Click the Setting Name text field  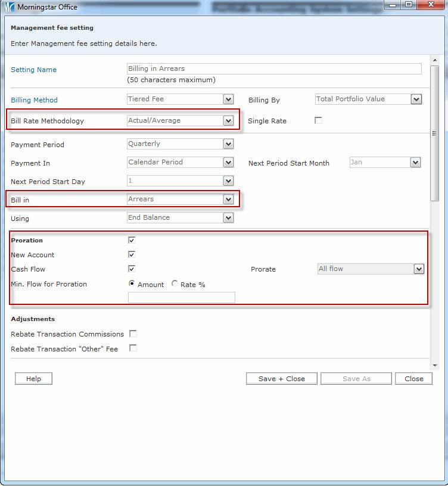pos(274,69)
